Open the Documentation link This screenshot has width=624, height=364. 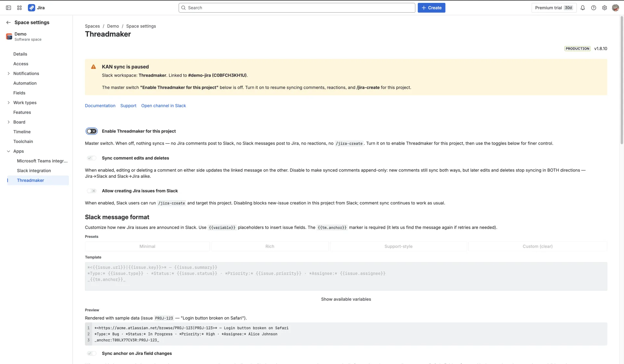[100, 106]
